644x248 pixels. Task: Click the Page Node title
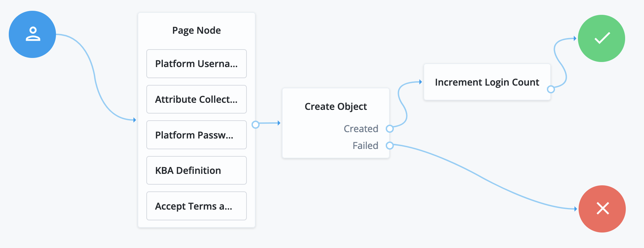click(x=197, y=30)
